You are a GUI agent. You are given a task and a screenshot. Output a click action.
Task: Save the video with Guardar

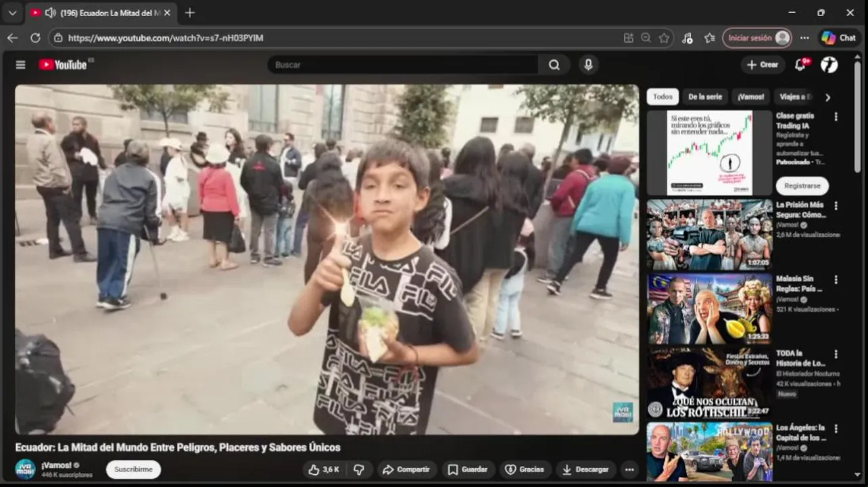[468, 469]
